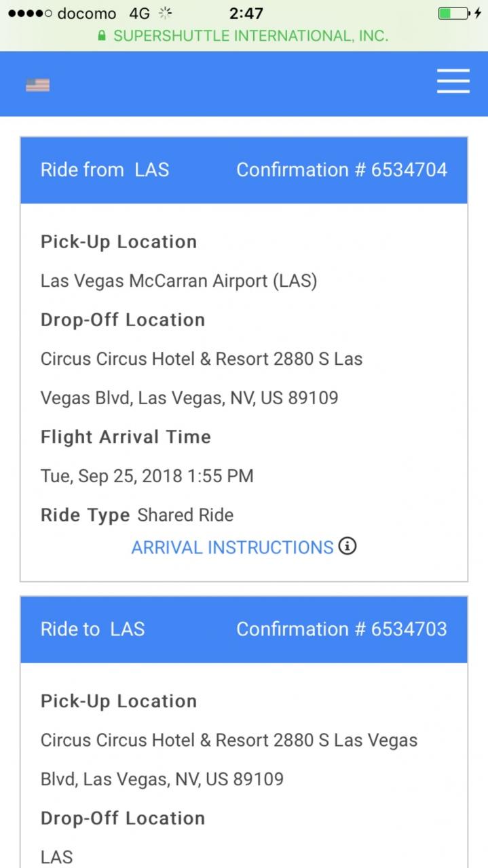Viewport: 488px width, 868px height.
Task: Tap the green lock security icon
Action: pyautogui.click(x=102, y=36)
